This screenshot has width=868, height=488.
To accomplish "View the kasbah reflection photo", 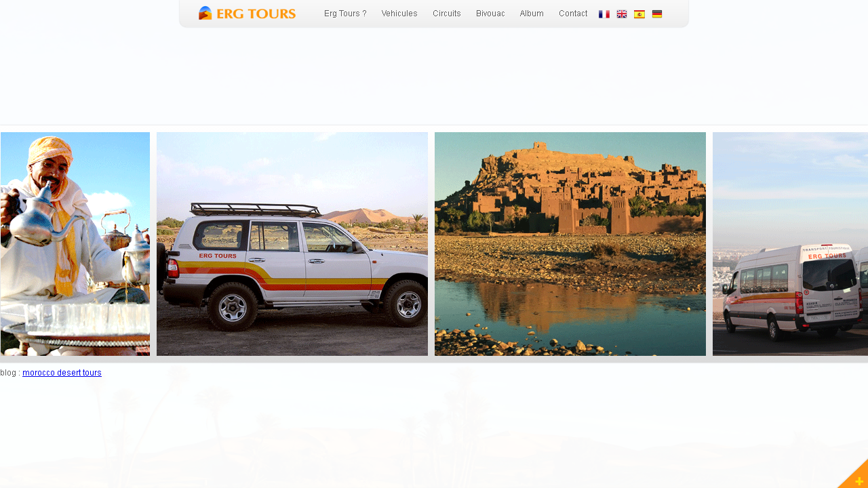I will [x=570, y=244].
